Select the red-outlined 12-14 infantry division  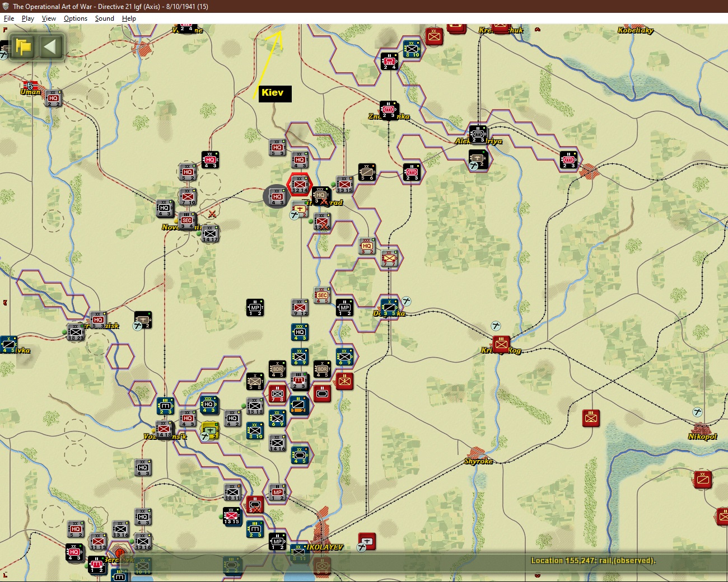coord(300,184)
